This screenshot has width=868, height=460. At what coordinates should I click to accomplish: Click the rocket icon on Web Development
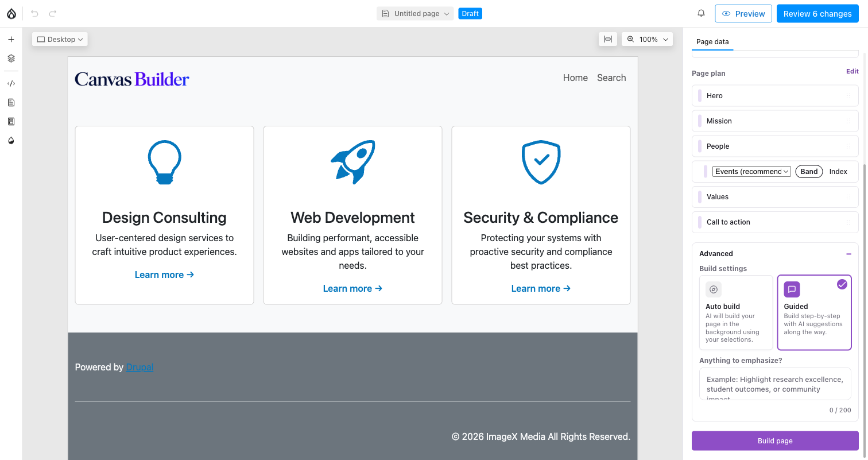point(352,162)
